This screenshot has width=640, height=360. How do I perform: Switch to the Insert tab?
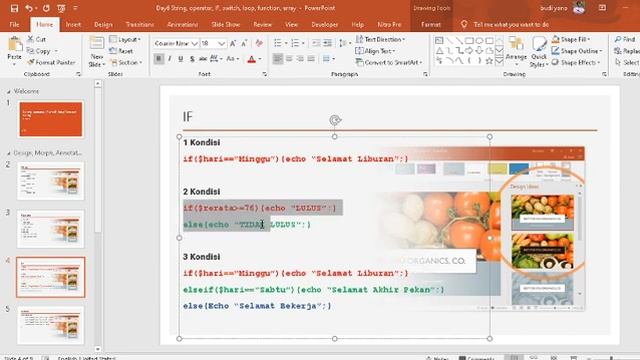pos(73,24)
